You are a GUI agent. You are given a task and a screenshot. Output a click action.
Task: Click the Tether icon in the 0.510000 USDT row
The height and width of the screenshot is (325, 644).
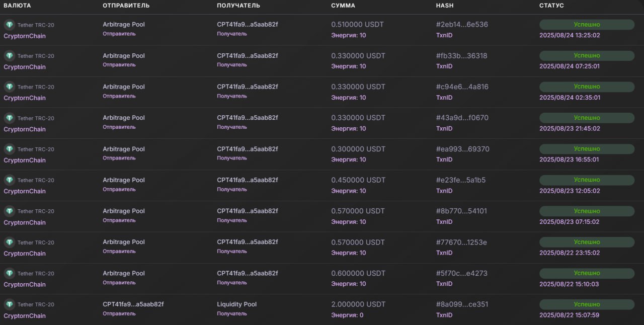click(10, 25)
